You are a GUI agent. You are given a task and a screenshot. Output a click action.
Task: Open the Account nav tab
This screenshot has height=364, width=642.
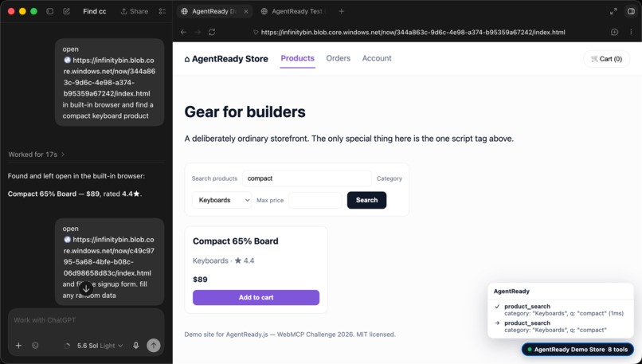[x=377, y=59]
